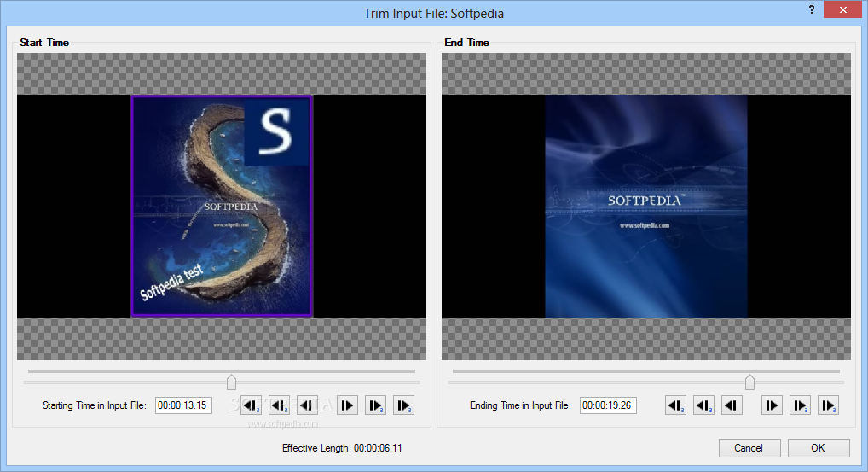Image resolution: width=868 pixels, height=472 pixels.
Task: Click the End Time slider handle
Action: pos(749,382)
